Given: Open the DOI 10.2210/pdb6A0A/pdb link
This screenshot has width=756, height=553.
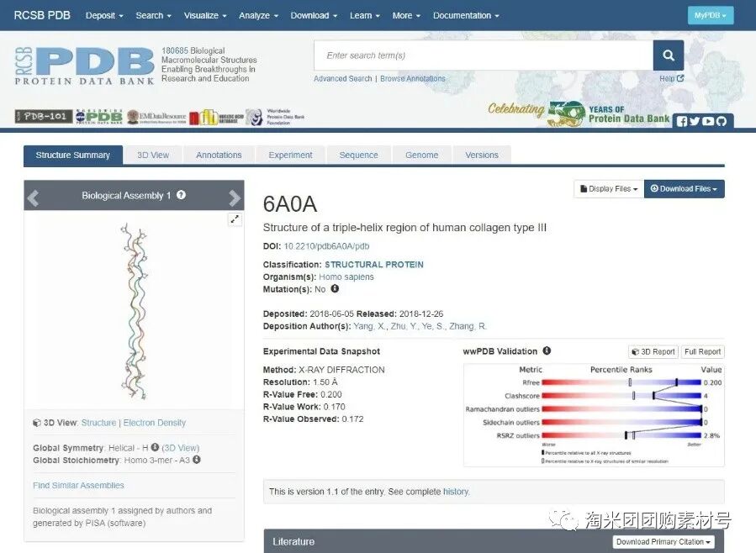Looking at the screenshot, I should click(x=326, y=246).
